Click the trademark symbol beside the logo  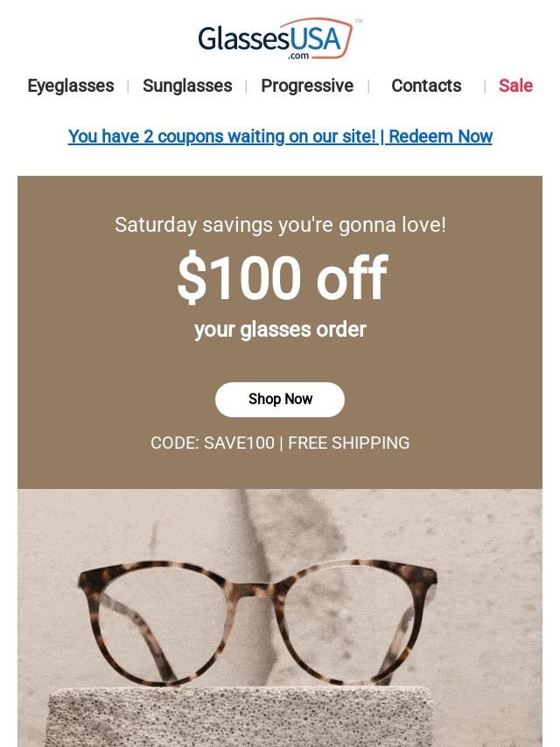tap(359, 21)
